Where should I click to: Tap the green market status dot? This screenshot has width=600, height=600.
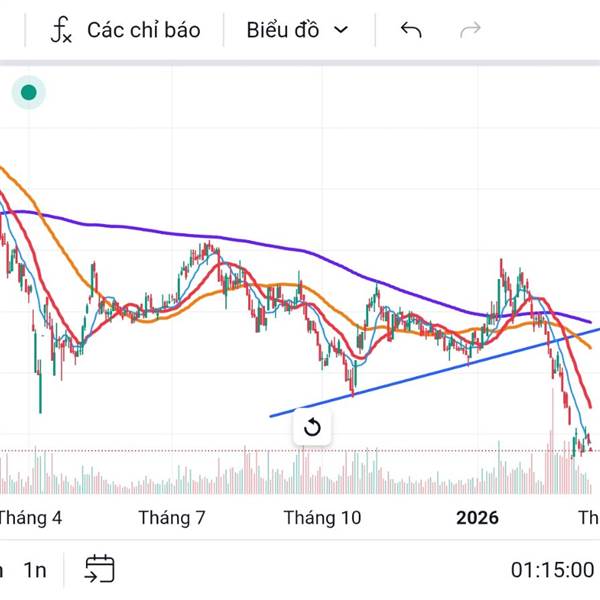tap(28, 93)
